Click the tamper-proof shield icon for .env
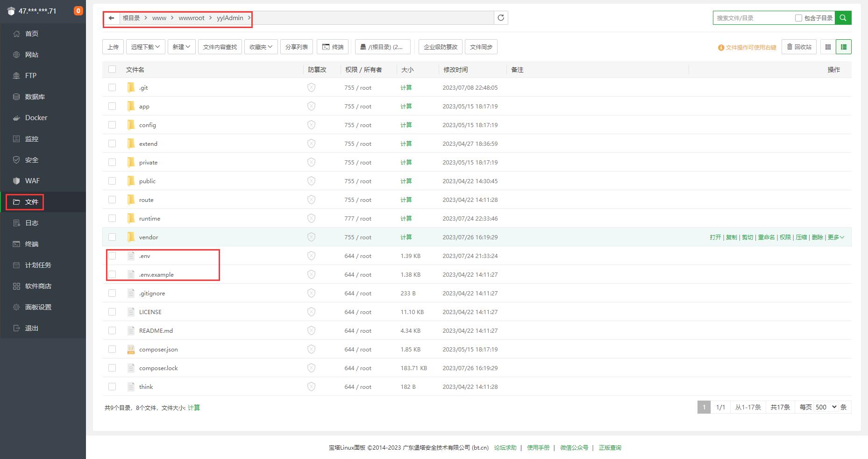The height and width of the screenshot is (459, 868). [311, 256]
